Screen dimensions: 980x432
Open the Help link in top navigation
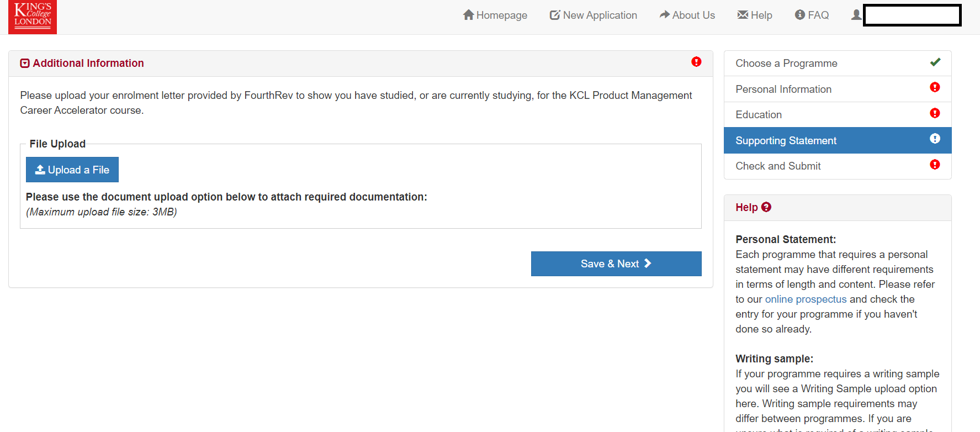click(x=754, y=15)
